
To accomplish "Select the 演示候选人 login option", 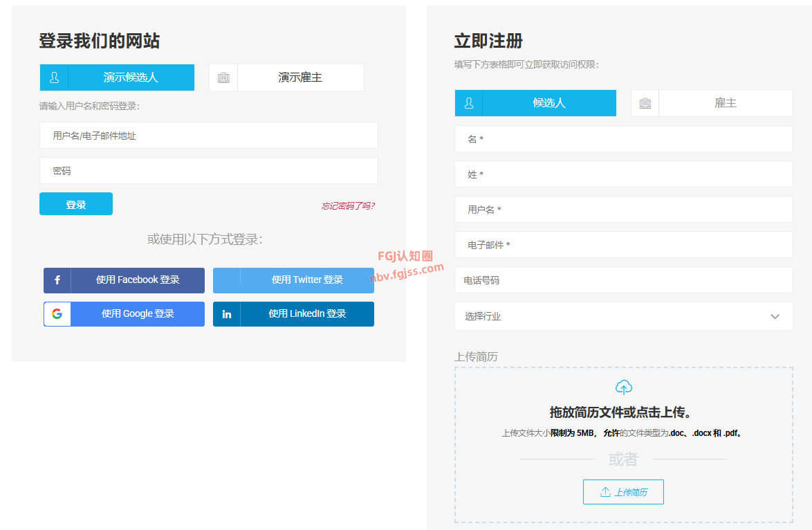I will click(118, 77).
